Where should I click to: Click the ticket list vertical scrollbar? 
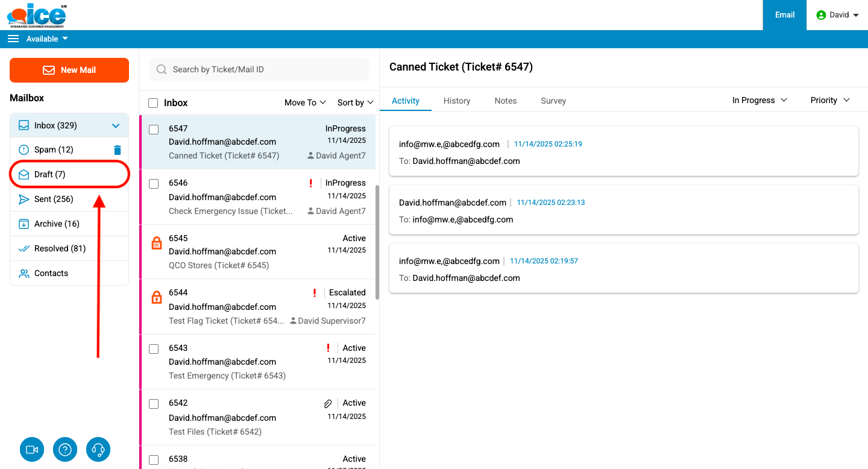377,241
